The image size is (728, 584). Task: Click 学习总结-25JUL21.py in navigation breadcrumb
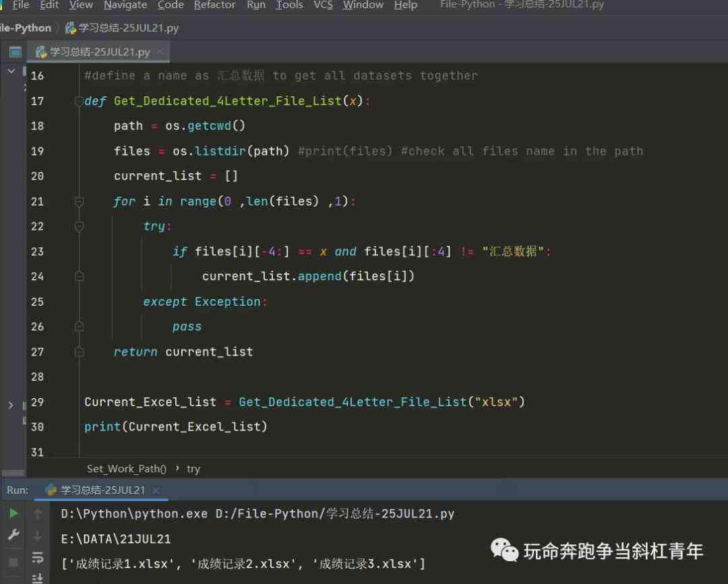tap(128, 28)
